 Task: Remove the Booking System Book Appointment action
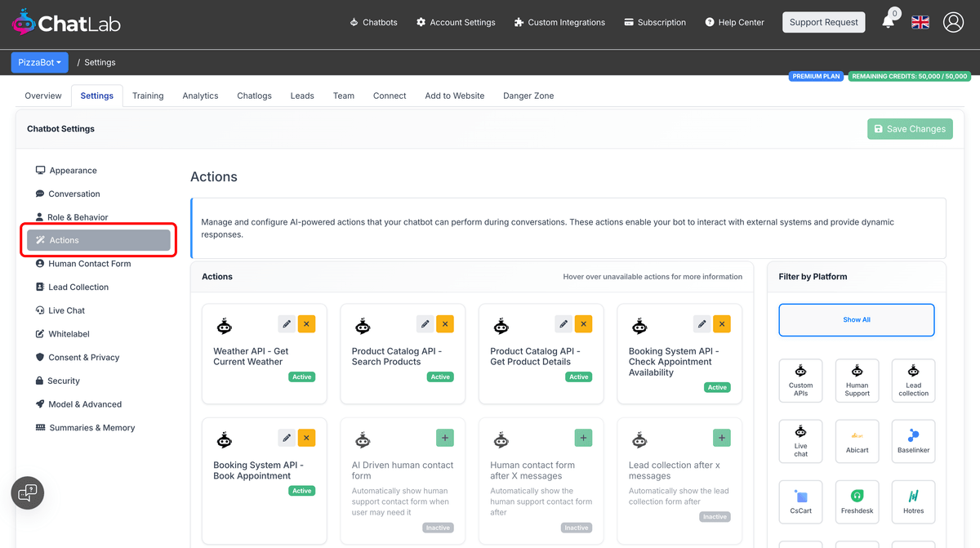point(306,438)
